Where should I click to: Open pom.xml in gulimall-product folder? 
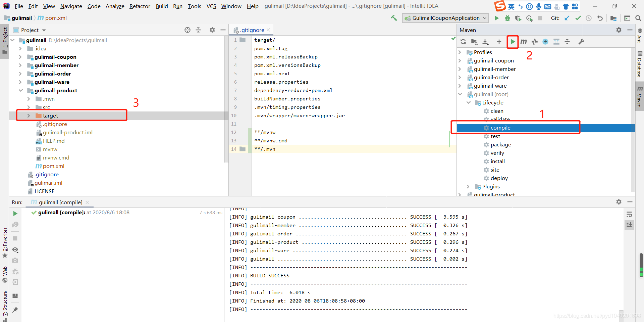coord(53,166)
